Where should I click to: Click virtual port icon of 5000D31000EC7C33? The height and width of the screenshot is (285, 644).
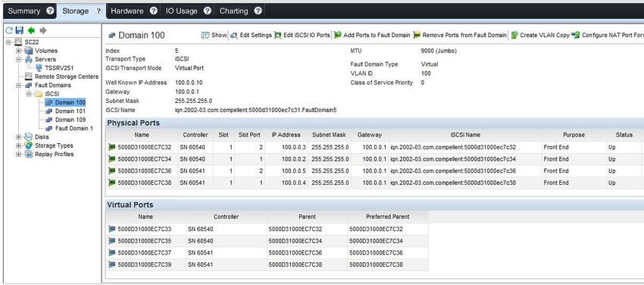(x=111, y=229)
